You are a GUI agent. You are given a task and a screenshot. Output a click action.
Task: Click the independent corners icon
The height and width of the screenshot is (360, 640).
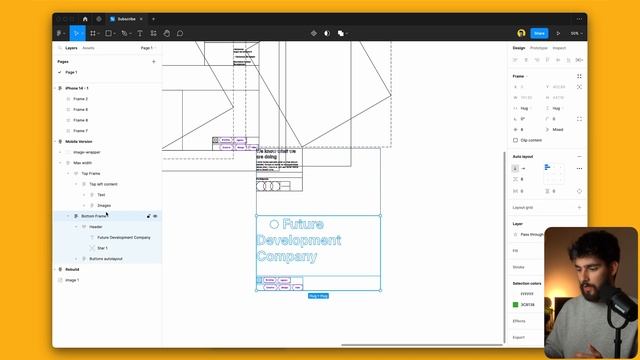(579, 119)
